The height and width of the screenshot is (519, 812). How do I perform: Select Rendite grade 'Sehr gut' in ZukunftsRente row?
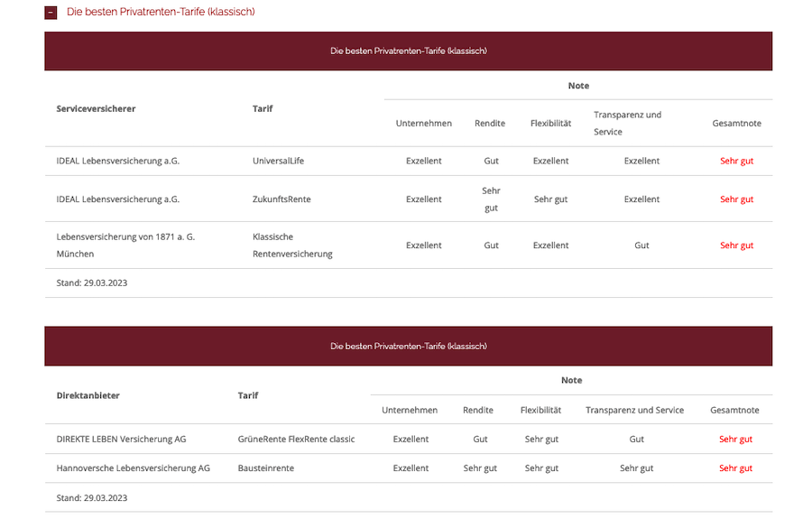pyautogui.click(x=491, y=199)
